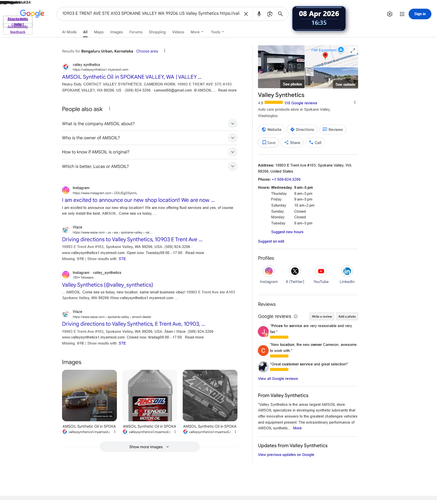Click the phone number link
Image resolution: width=440 pixels, height=500 pixels.
[x=286, y=179]
